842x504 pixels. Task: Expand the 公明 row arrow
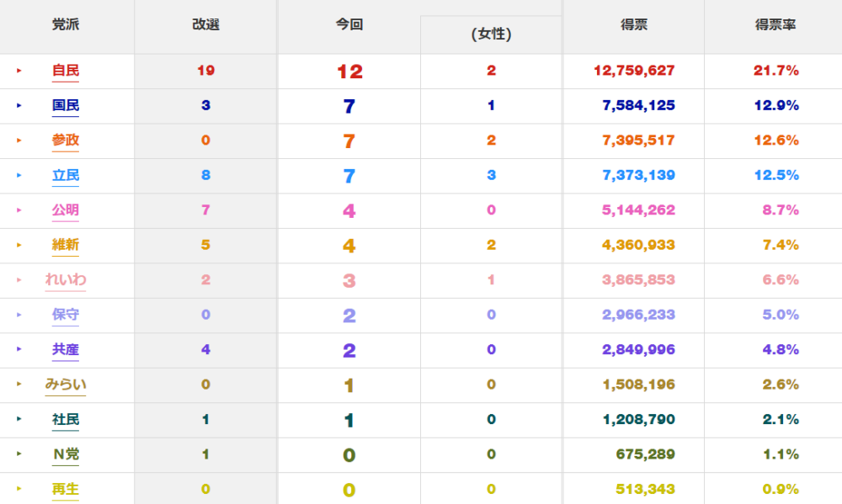tap(19, 210)
